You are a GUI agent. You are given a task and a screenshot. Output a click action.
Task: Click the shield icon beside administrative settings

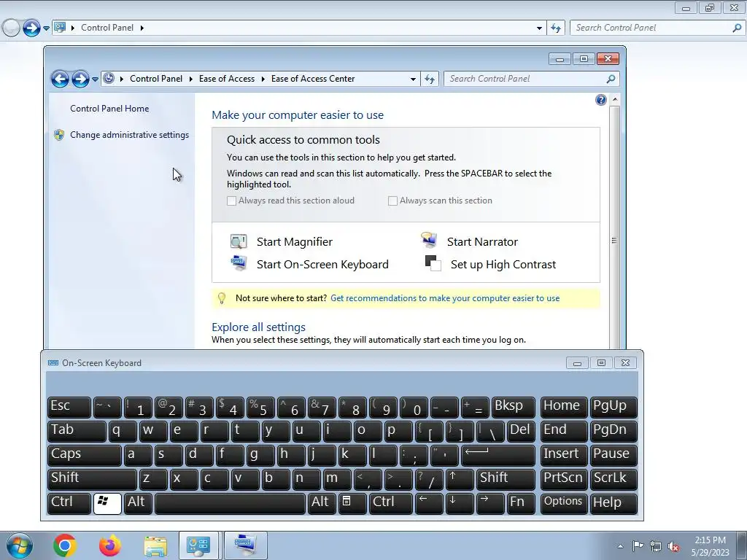[59, 135]
